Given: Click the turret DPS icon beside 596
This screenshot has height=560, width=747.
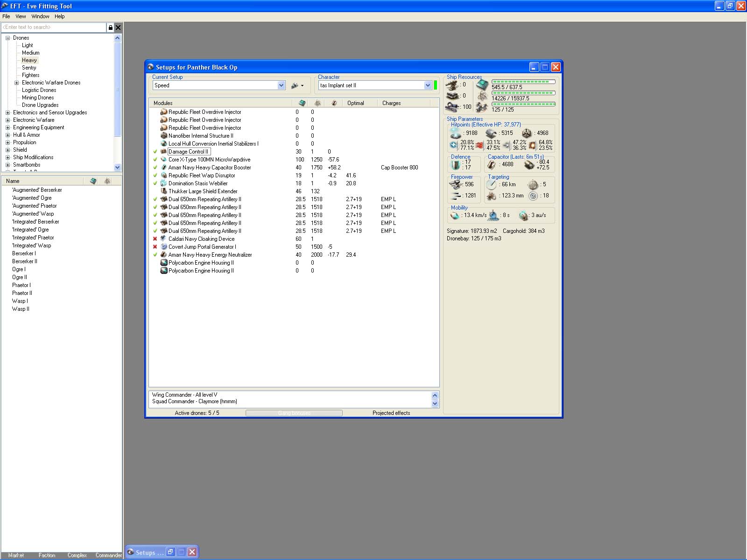Looking at the screenshot, I should click(456, 184).
